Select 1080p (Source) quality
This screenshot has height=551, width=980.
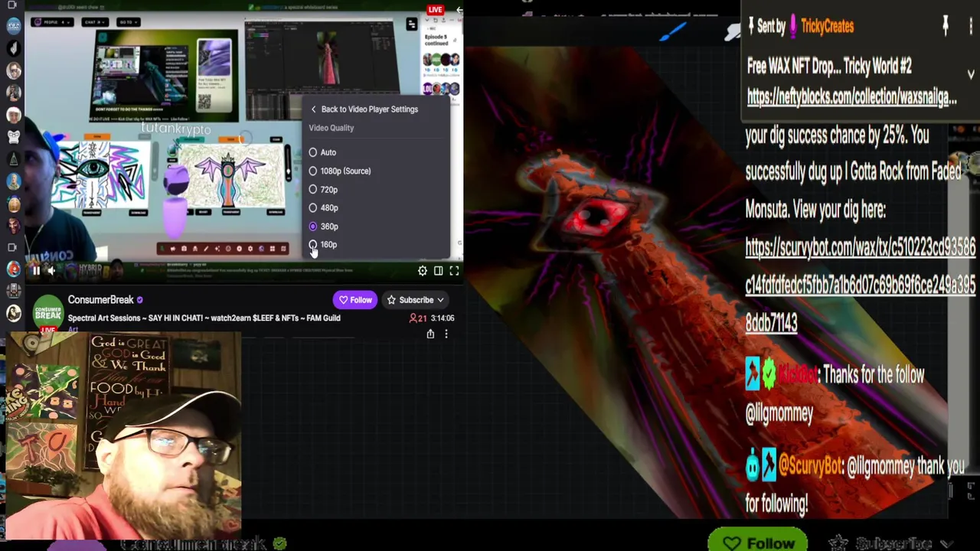click(x=340, y=171)
